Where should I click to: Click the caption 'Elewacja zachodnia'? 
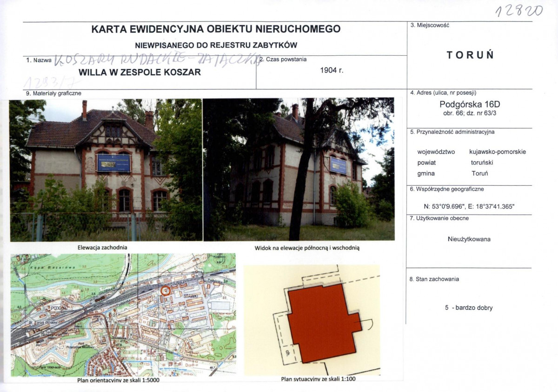pos(102,248)
